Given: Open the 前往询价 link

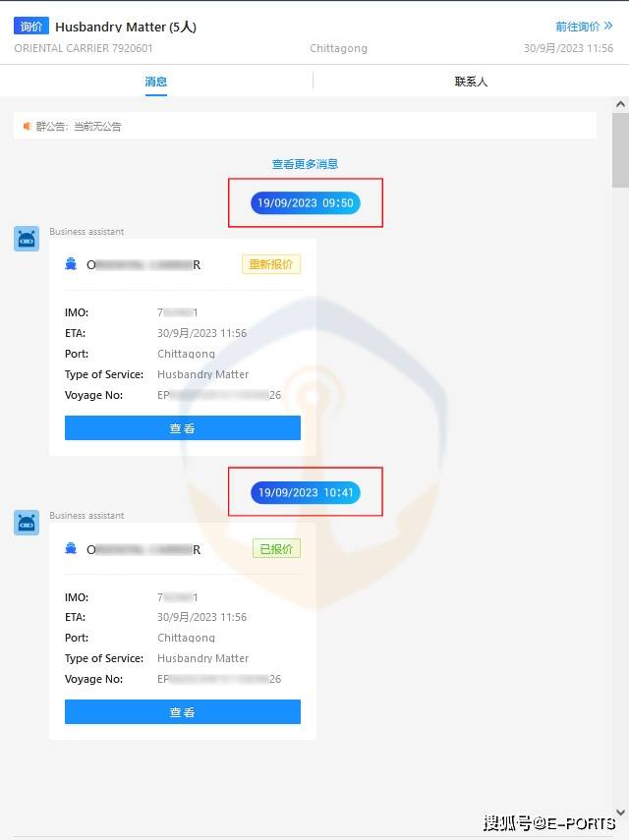Looking at the screenshot, I should tap(578, 27).
